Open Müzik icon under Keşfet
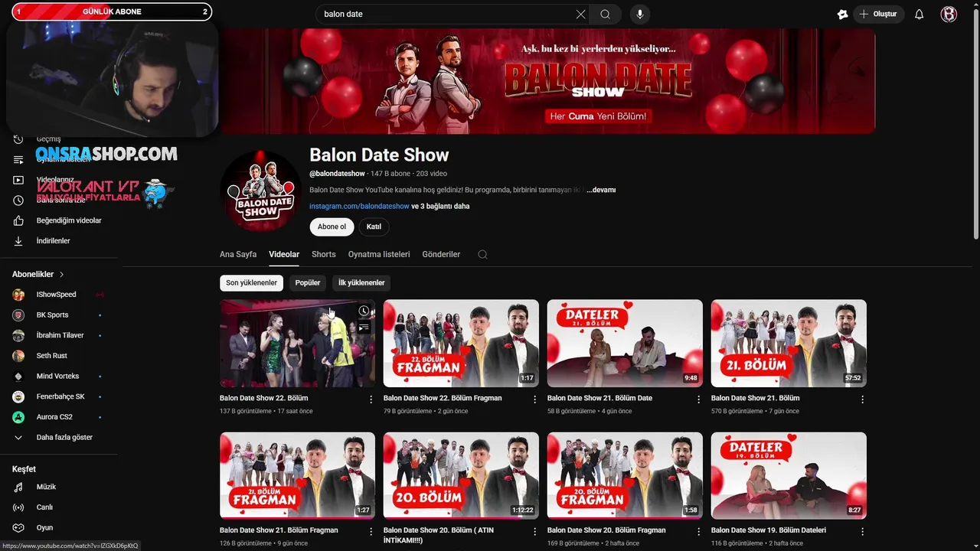Screen dimensions: 980x551 click(18, 487)
